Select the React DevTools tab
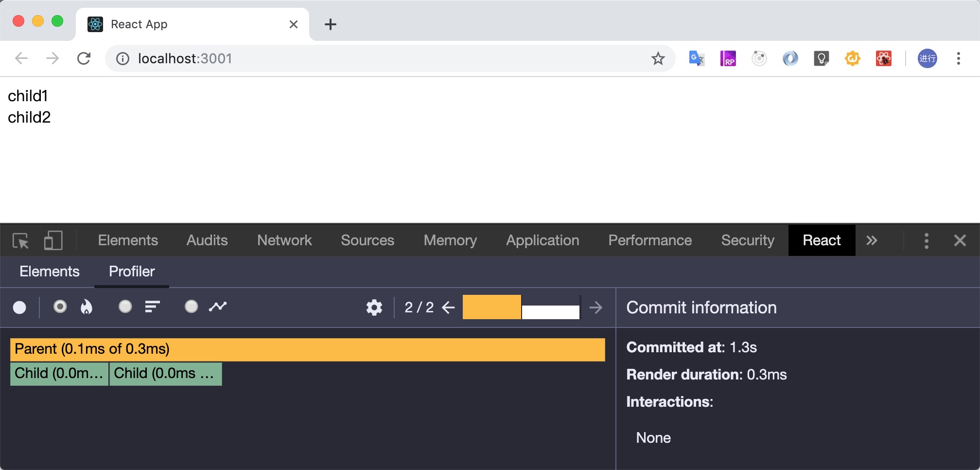The width and height of the screenshot is (980, 470). point(822,240)
